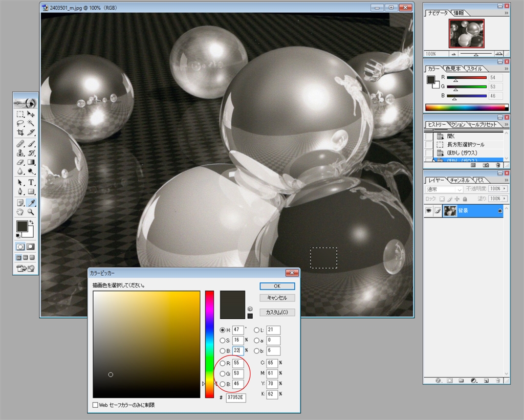This screenshot has width=524, height=420.
Task: Select the Magic Wand tool
Action: pos(31,123)
